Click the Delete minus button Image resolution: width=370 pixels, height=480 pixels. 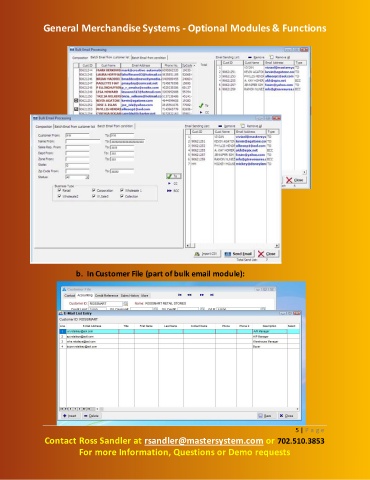[x=91, y=416]
